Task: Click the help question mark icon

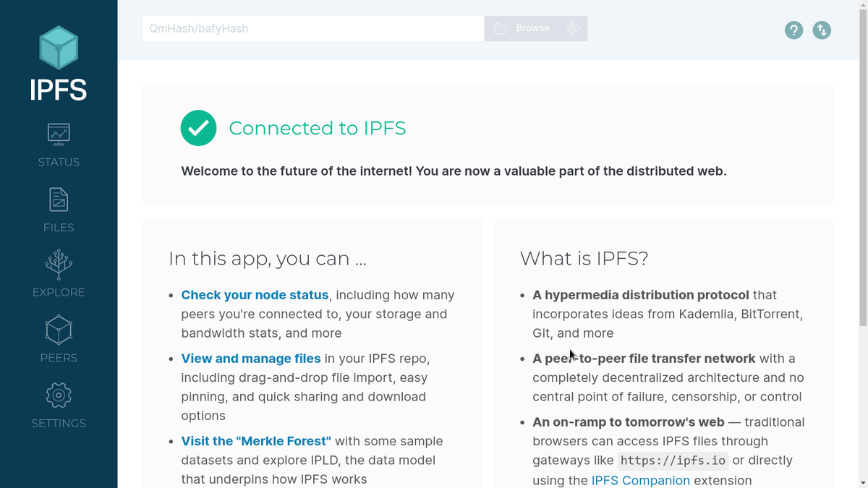Action: tap(793, 30)
